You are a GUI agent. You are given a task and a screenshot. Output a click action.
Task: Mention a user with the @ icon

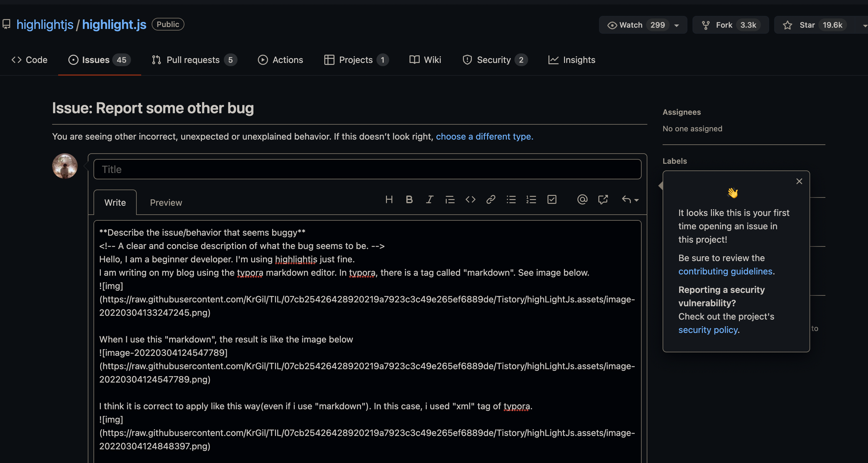[582, 200]
